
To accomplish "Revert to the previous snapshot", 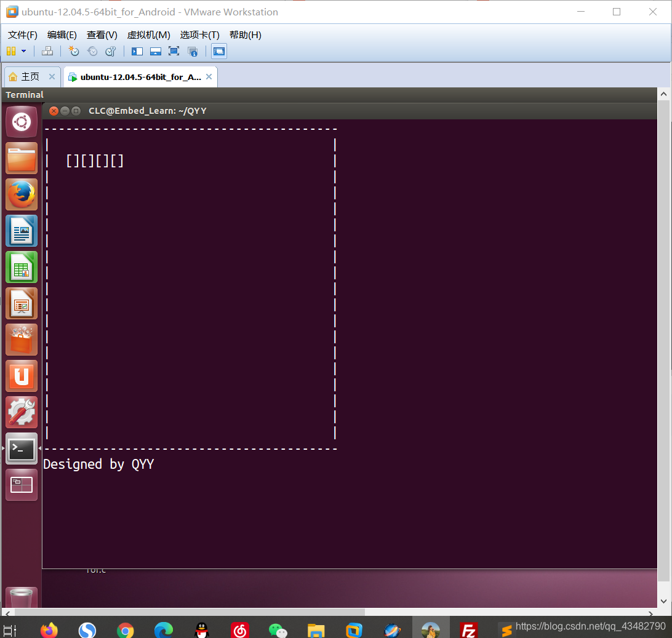I will 92,52.
